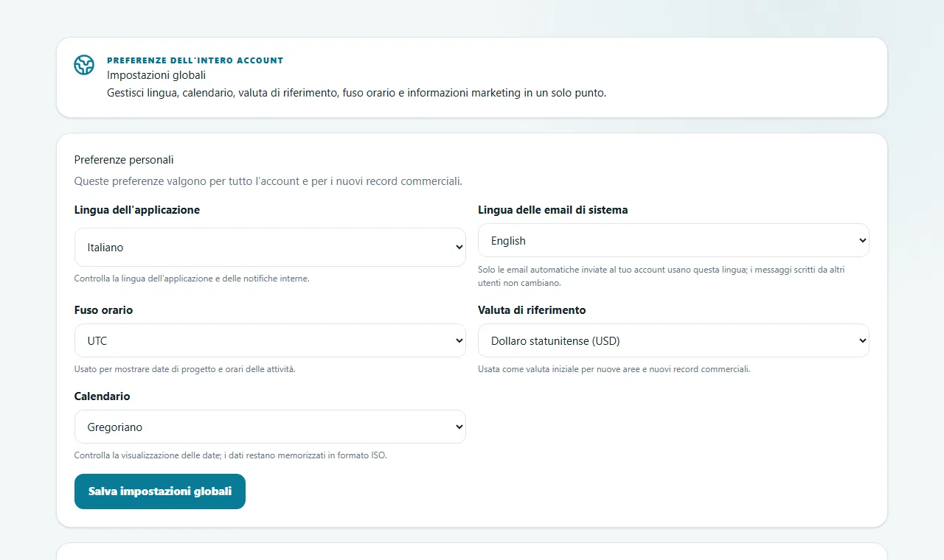This screenshot has height=560, width=944.
Task: Click the teal account logo icon
Action: 84,65
